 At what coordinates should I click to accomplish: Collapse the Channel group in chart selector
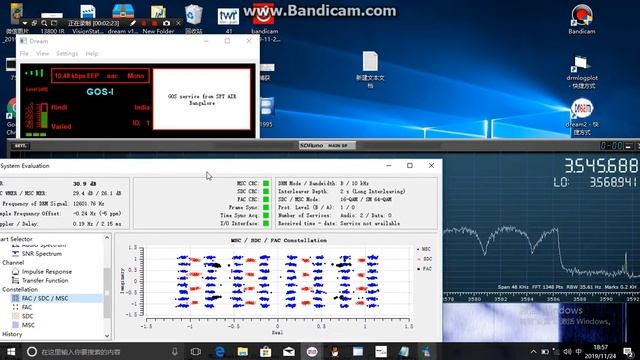pos(13,262)
